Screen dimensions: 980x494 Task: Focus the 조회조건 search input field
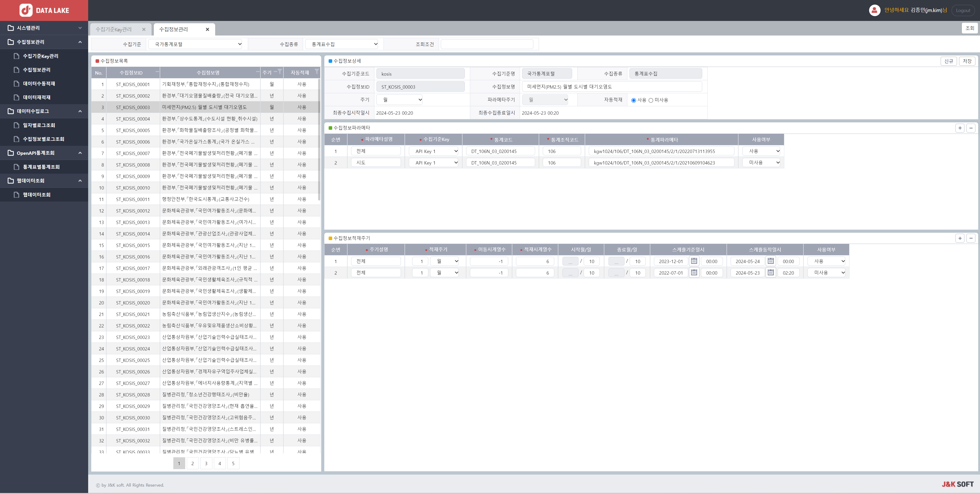(487, 44)
